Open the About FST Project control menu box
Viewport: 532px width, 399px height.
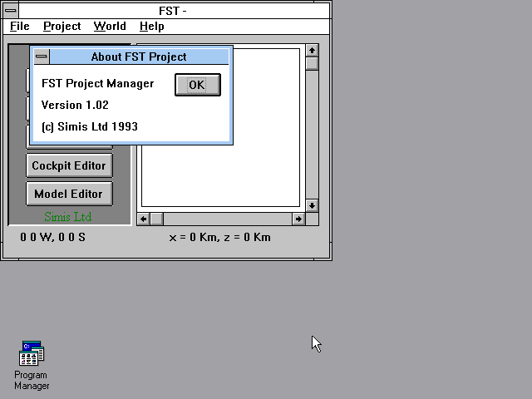coord(41,57)
